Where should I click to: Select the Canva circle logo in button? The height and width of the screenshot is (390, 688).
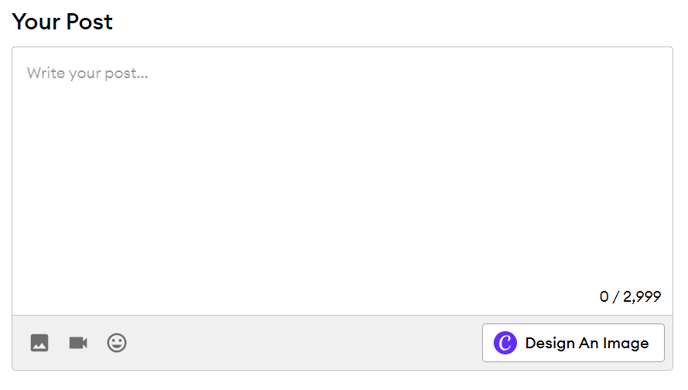coord(505,343)
